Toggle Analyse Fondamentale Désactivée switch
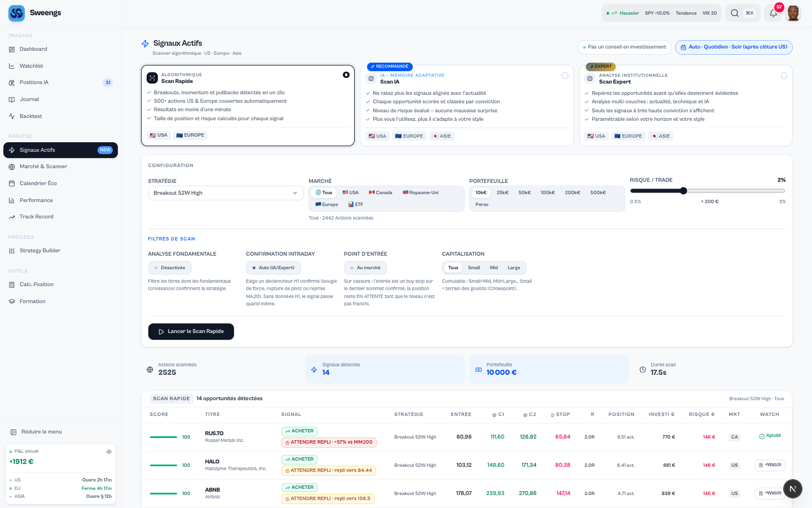812x508 pixels. click(x=170, y=268)
